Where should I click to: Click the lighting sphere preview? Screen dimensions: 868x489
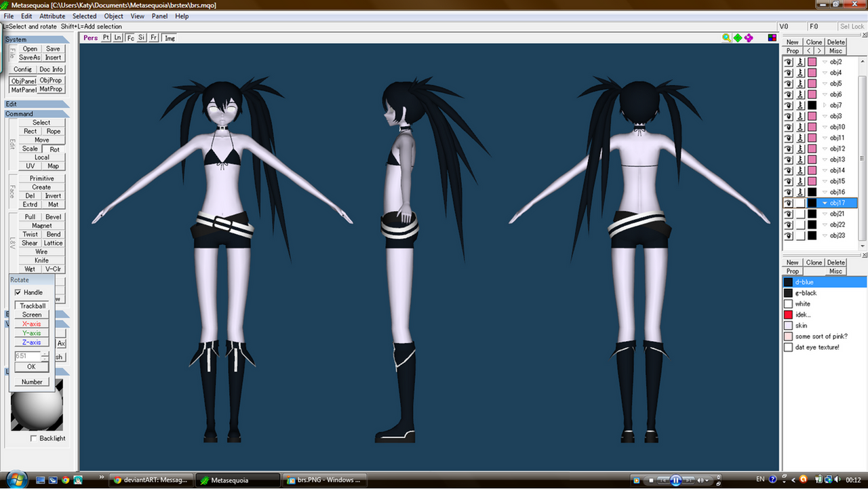(37, 404)
